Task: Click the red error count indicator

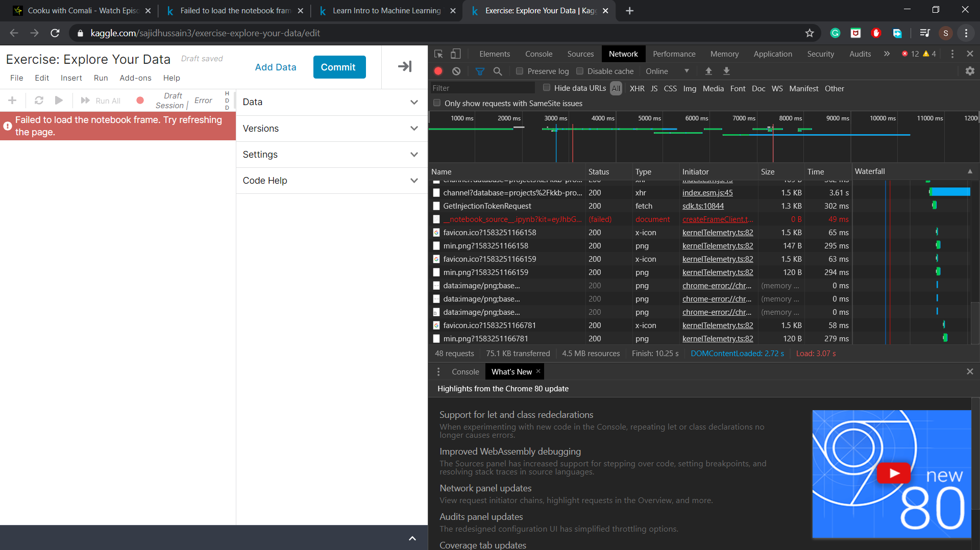Action: [x=910, y=54]
